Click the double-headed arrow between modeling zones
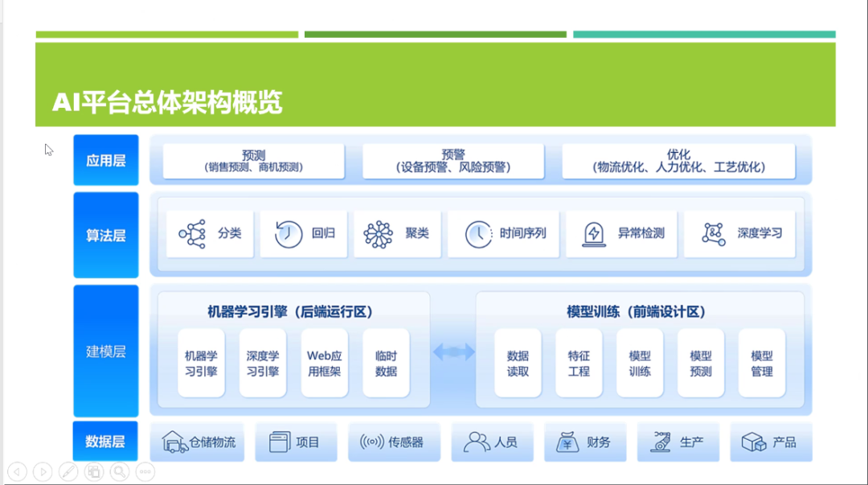Viewport: 868px width, 485px height. (x=453, y=351)
